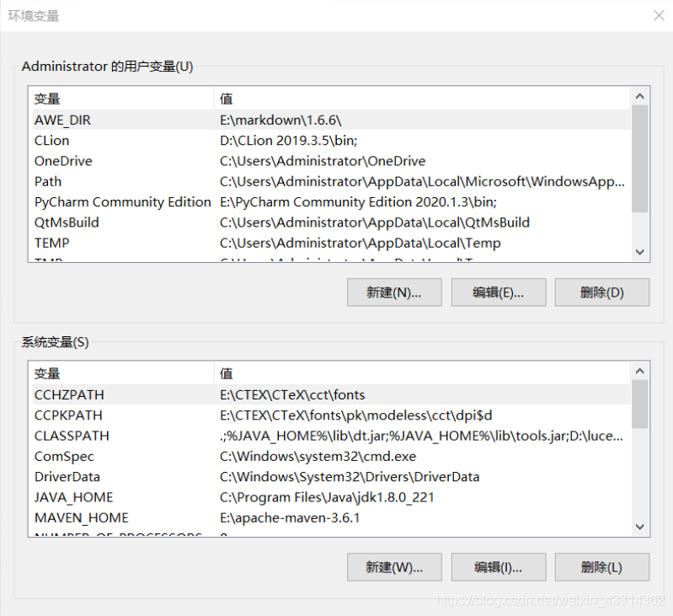673x616 pixels.
Task: Click value C:\Users\Administrator\AppData\Local\QtMsBuild
Action: pos(375,222)
